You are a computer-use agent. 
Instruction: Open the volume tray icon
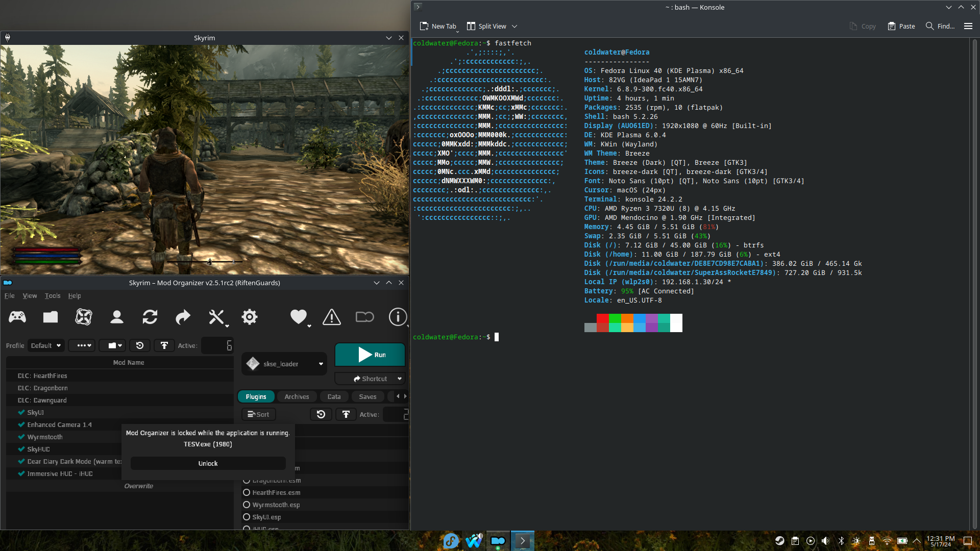(826, 541)
